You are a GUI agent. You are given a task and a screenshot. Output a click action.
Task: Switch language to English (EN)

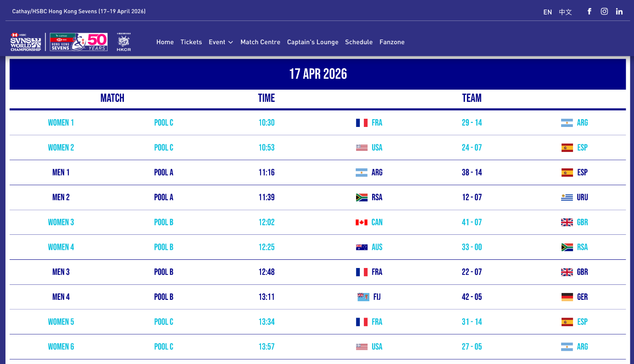547,12
